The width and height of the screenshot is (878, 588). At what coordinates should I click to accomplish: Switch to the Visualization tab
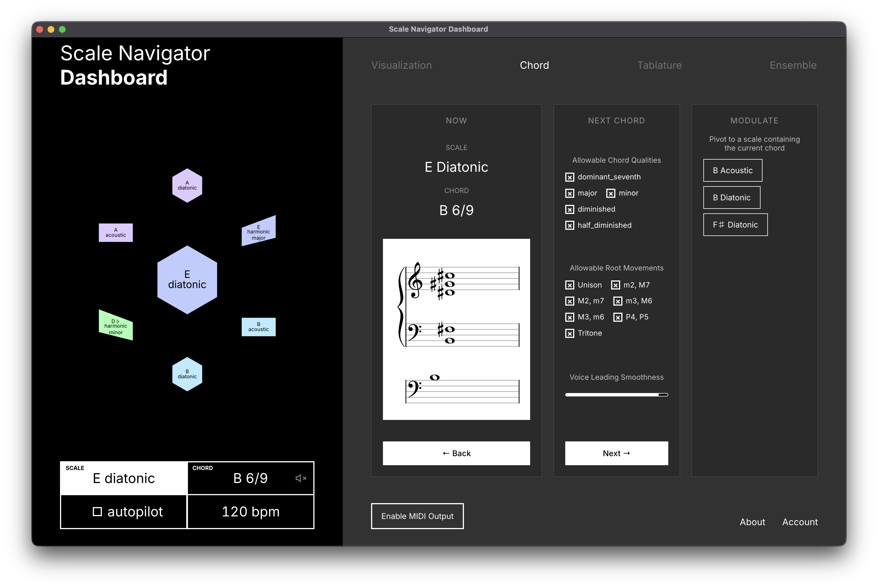(x=401, y=65)
